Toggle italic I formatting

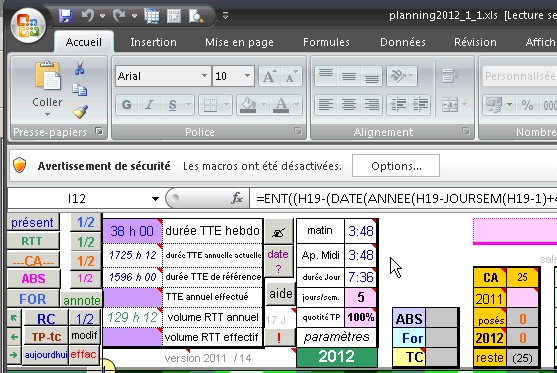coord(150,105)
